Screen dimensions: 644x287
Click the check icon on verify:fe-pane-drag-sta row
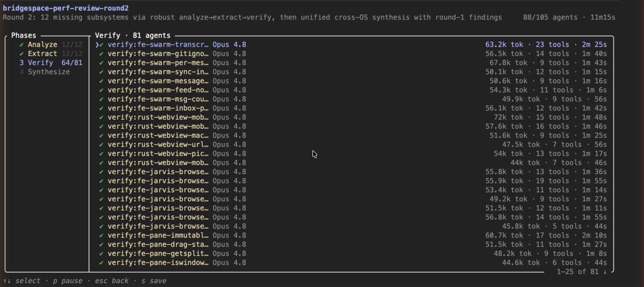(102, 245)
